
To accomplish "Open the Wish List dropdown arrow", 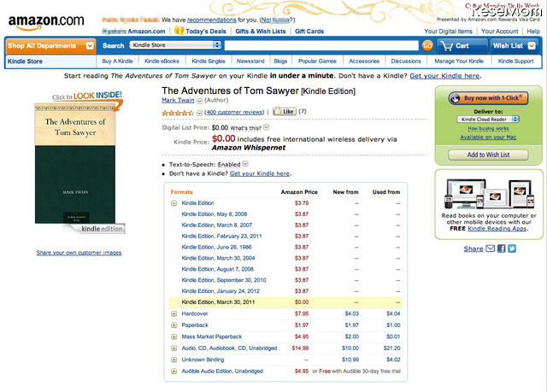I will tap(532, 45).
